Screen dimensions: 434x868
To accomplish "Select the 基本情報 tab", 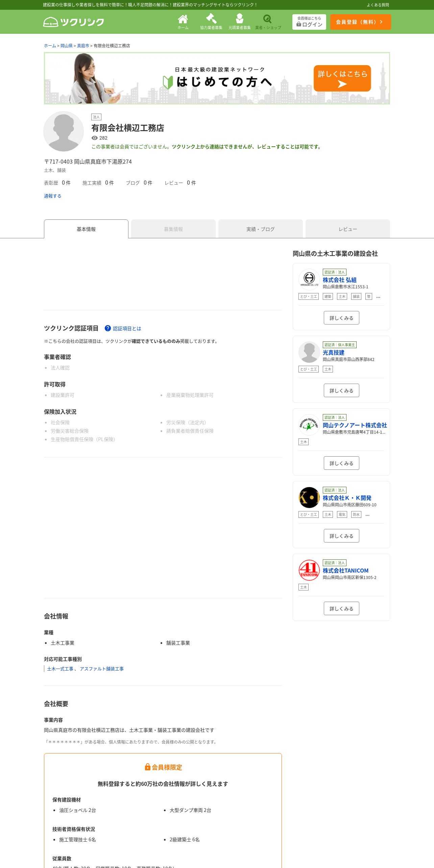I will pos(86,229).
